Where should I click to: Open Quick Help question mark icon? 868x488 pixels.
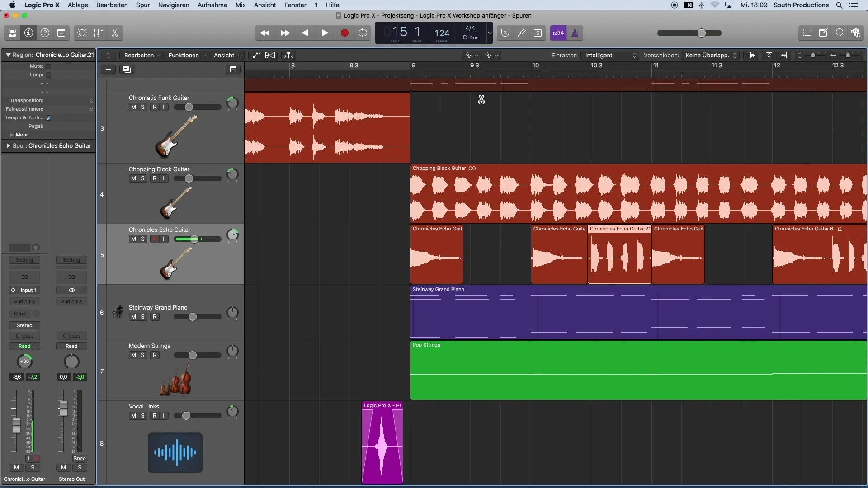[x=45, y=33]
